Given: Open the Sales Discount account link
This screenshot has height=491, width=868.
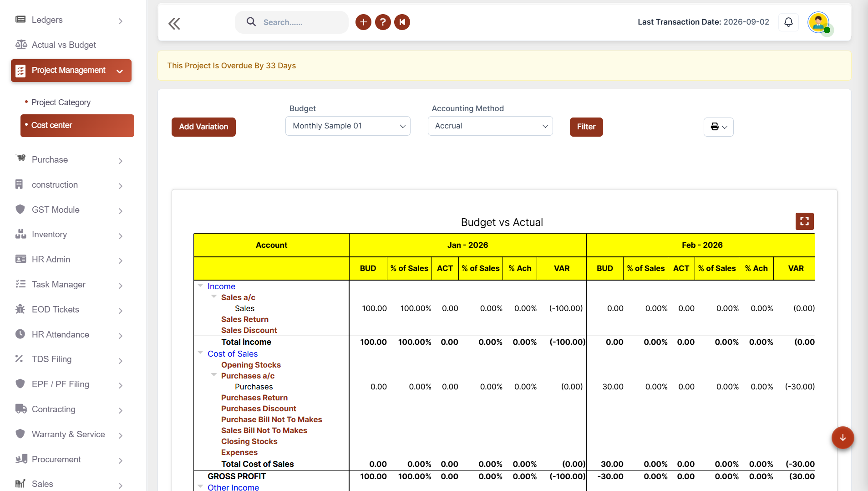Looking at the screenshot, I should click(249, 330).
